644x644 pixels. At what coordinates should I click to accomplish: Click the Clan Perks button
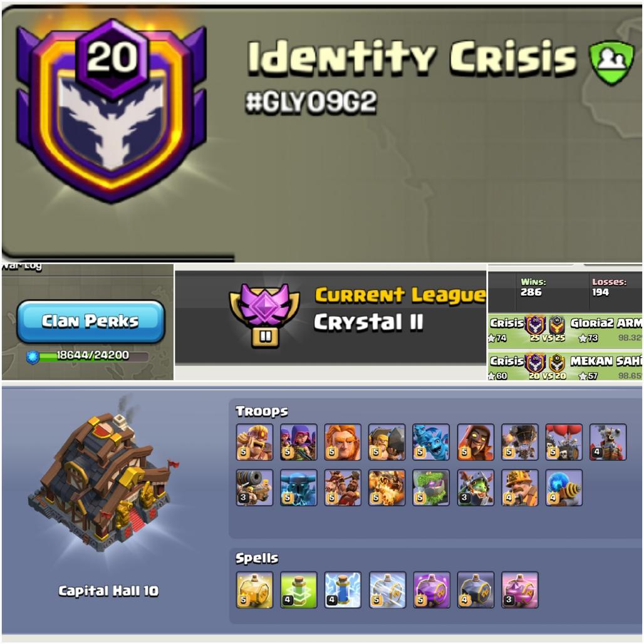(x=91, y=321)
